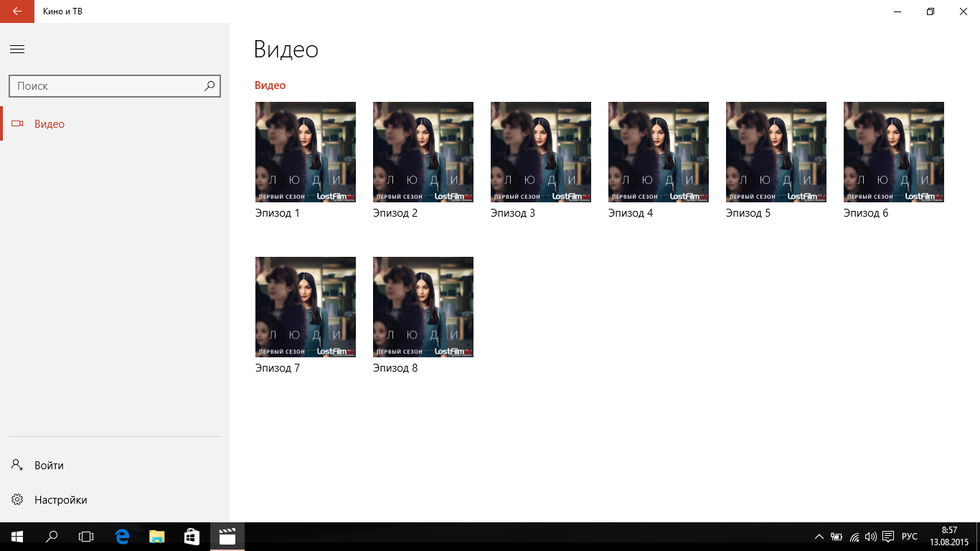
Task: Select Видео in the sidebar
Action: [x=115, y=123]
